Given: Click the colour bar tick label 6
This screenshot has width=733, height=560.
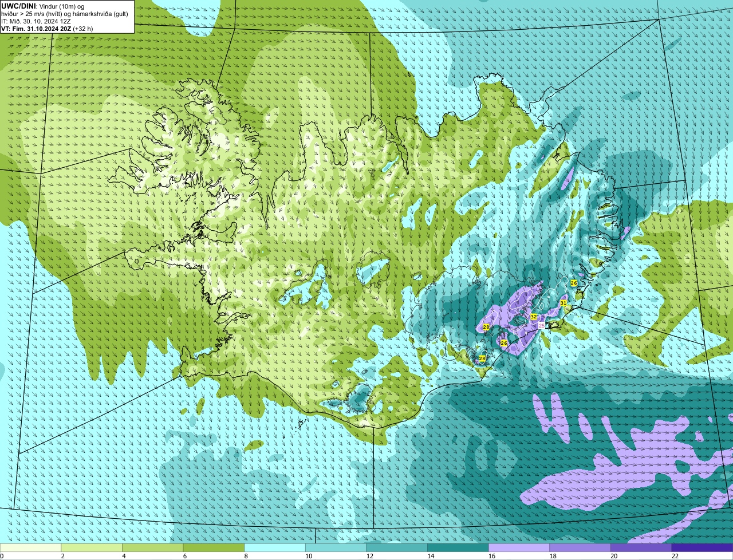Looking at the screenshot, I should point(184,556).
